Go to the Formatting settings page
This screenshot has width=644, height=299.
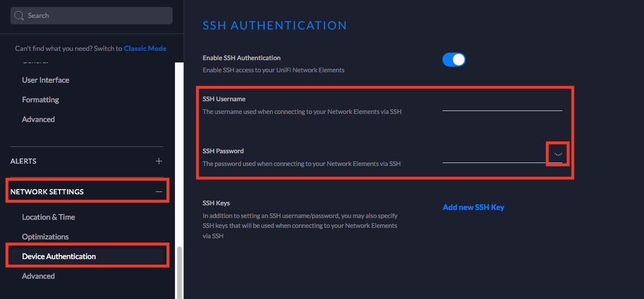coord(41,99)
